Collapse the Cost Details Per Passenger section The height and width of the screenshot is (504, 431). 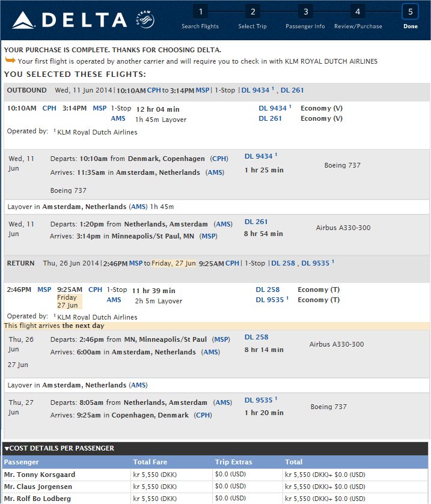(60, 448)
